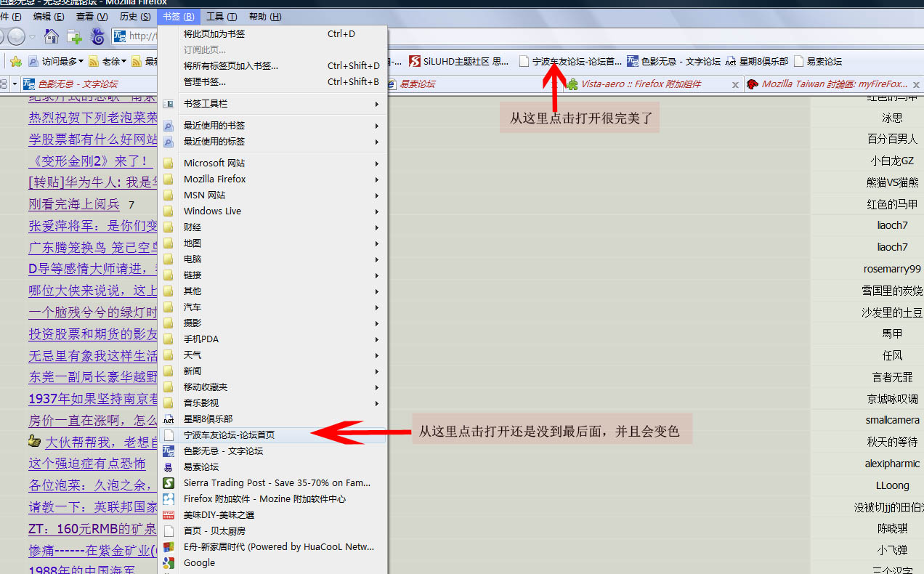The height and width of the screenshot is (574, 924).
Task: Click the URL address bar field
Action: point(135,36)
